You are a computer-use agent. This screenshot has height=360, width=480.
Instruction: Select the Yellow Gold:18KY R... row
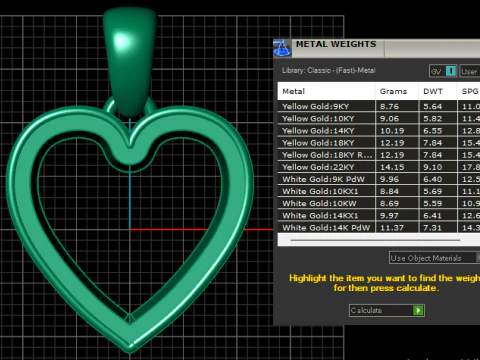(x=379, y=155)
